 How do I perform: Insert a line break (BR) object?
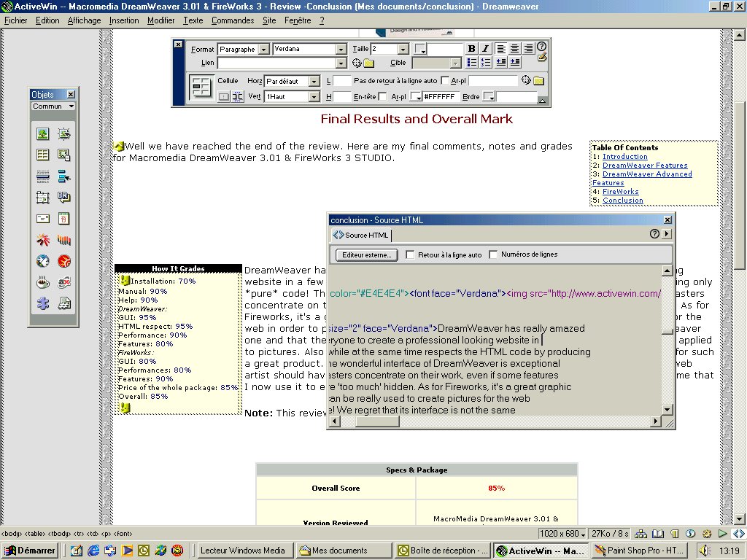pyautogui.click(x=64, y=197)
